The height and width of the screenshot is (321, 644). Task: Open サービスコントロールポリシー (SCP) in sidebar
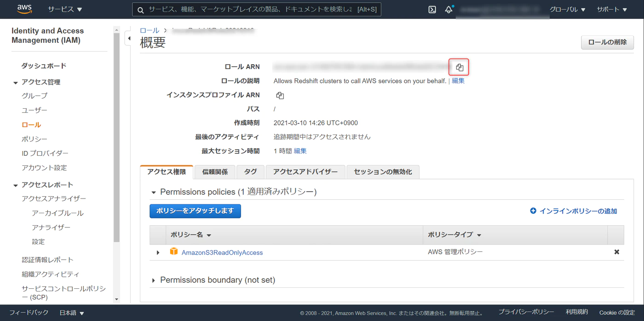coord(63,293)
